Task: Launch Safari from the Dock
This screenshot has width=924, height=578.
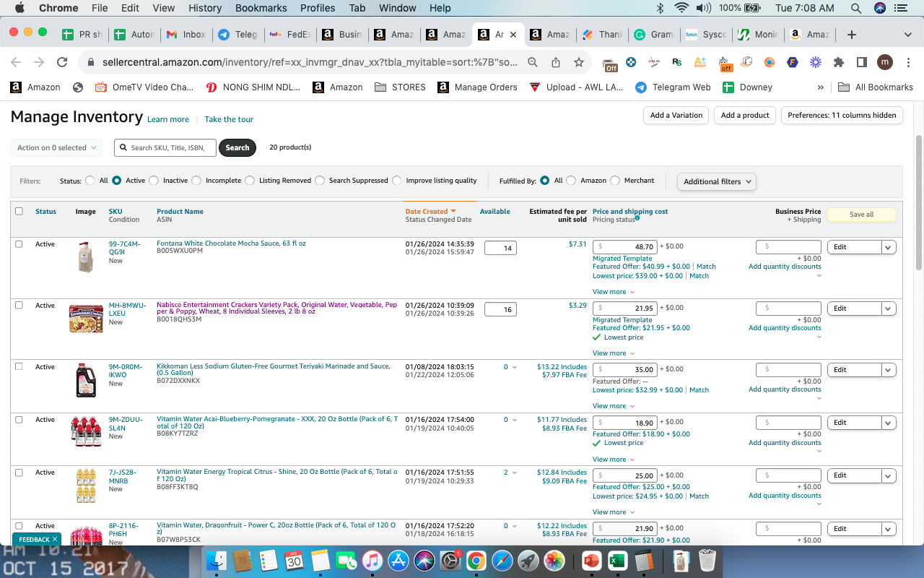Action: tap(502, 561)
